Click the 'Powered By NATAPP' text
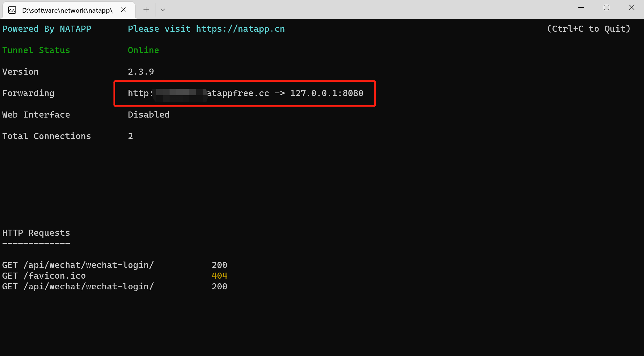Screen dimensions: 644x356 tap(47, 29)
